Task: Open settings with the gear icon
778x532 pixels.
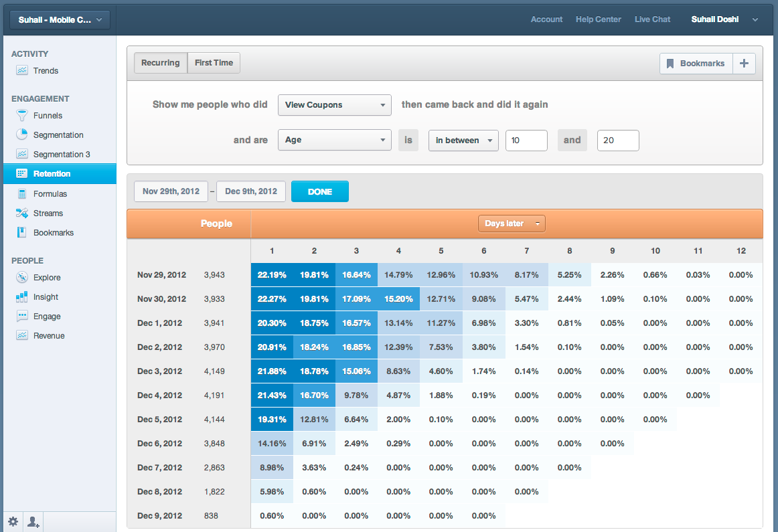Action: point(13,522)
